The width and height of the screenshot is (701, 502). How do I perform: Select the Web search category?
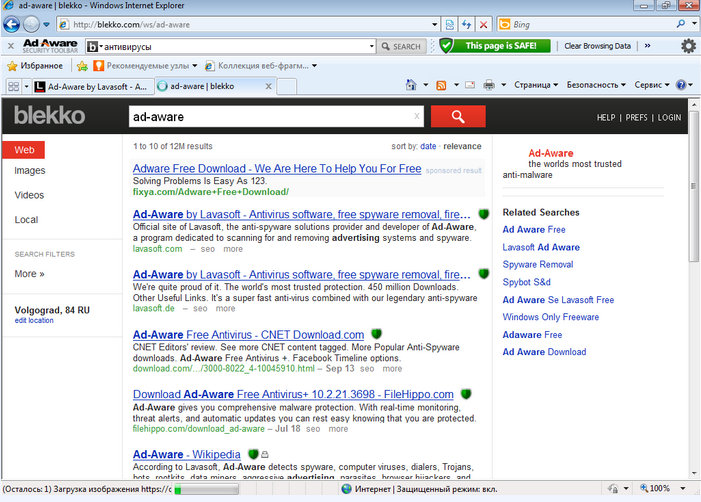[24, 150]
